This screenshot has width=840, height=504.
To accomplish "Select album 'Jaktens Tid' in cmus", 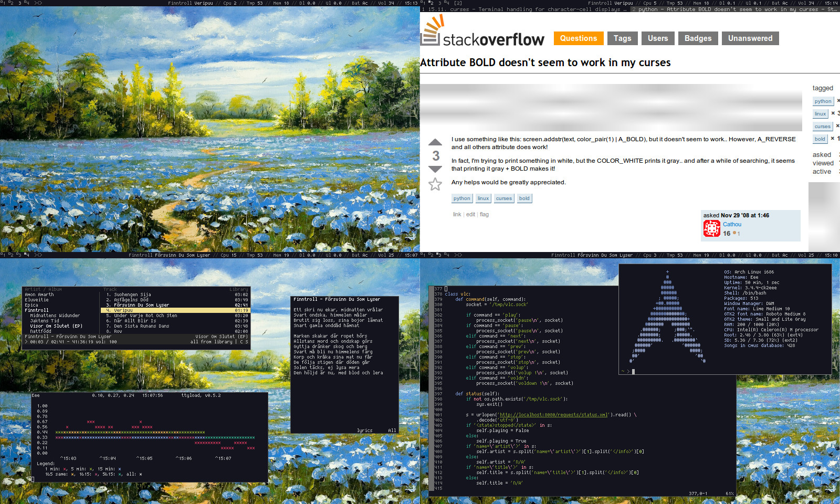I will tap(45, 321).
